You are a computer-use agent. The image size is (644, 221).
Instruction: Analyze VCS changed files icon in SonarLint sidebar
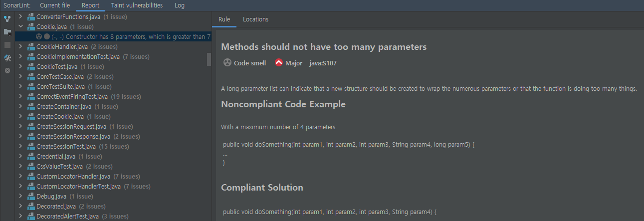click(7, 19)
